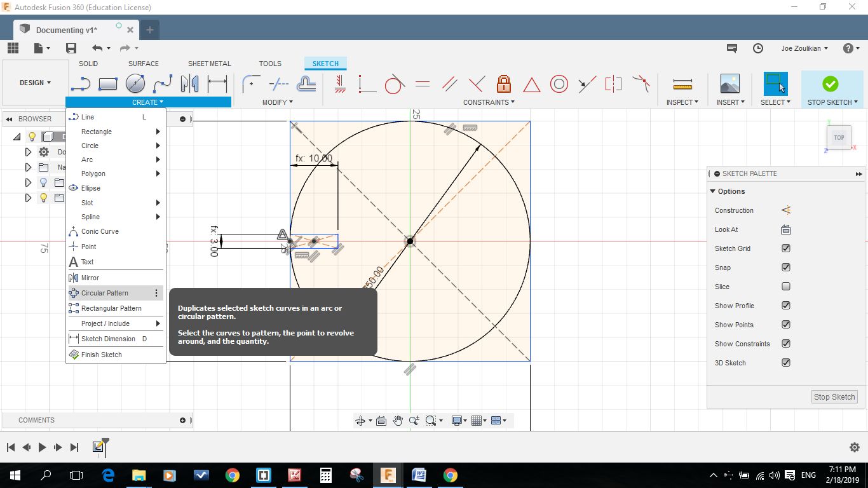Enable the Slice checkbox
Screen dimensions: 868x488
coord(786,287)
